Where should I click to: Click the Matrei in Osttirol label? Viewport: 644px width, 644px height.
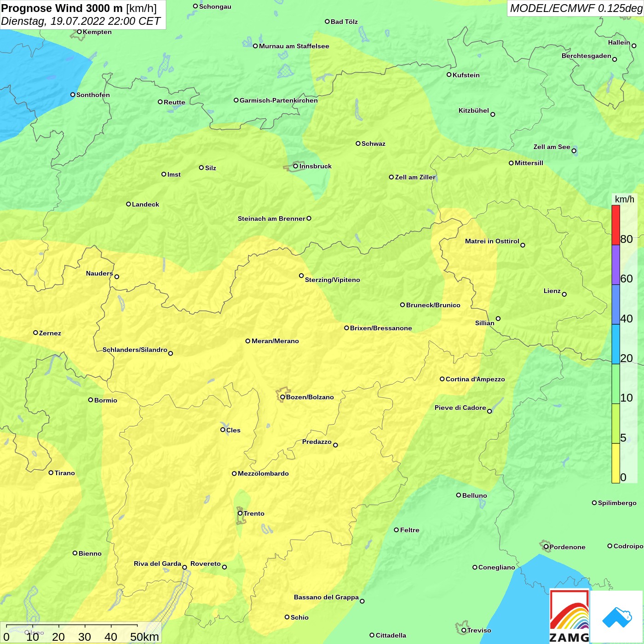click(492, 241)
